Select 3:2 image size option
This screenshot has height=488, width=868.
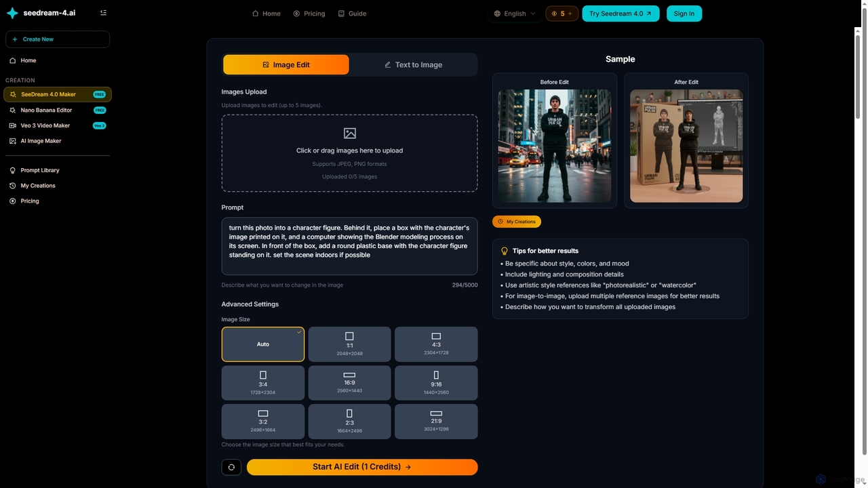[263, 422]
